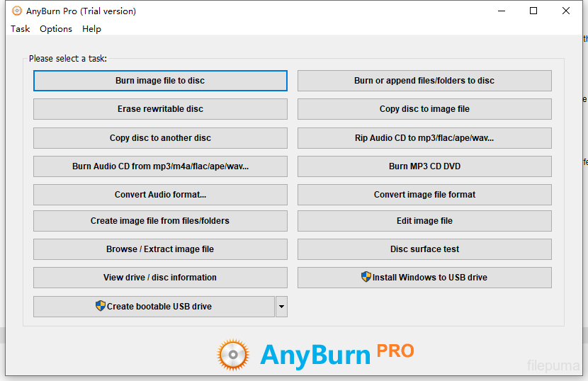
Task: Open Burn Audio CD from mp3/m4a/flac task
Action: click(x=160, y=166)
